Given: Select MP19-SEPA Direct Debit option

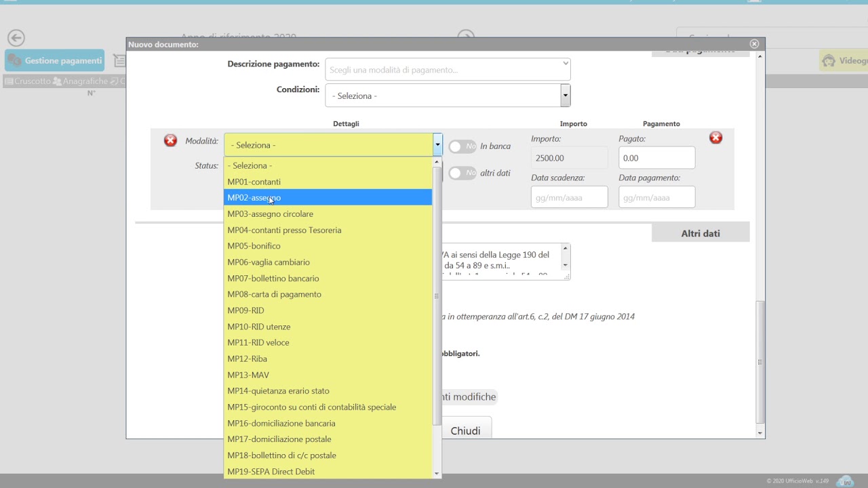Looking at the screenshot, I should (271, 472).
